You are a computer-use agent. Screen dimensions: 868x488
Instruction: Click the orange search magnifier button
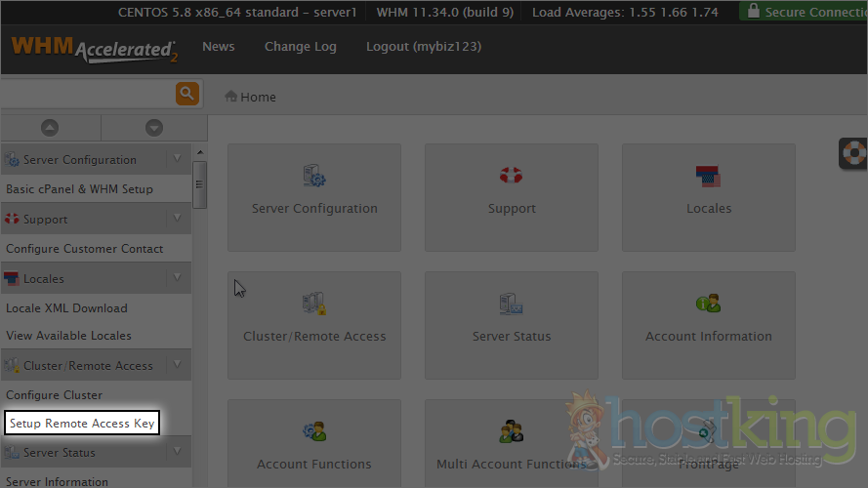[x=186, y=94]
